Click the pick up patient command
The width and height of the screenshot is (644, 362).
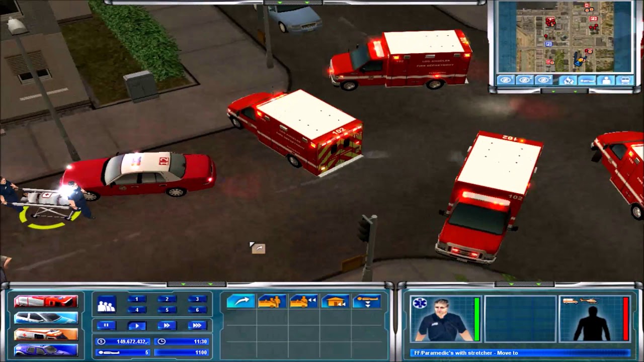272,302
